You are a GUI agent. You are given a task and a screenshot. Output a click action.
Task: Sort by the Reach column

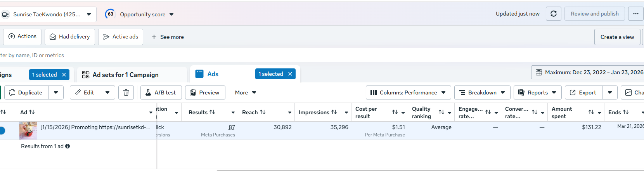tap(263, 112)
